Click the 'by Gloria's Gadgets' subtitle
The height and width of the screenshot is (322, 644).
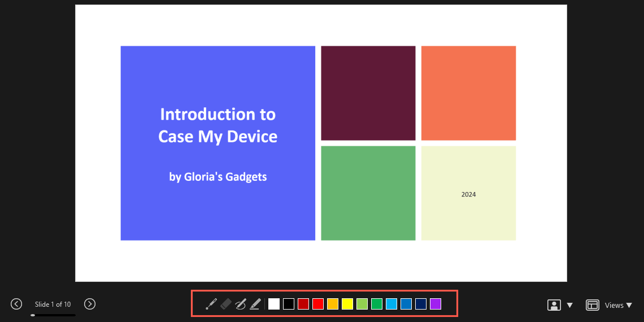(218, 177)
